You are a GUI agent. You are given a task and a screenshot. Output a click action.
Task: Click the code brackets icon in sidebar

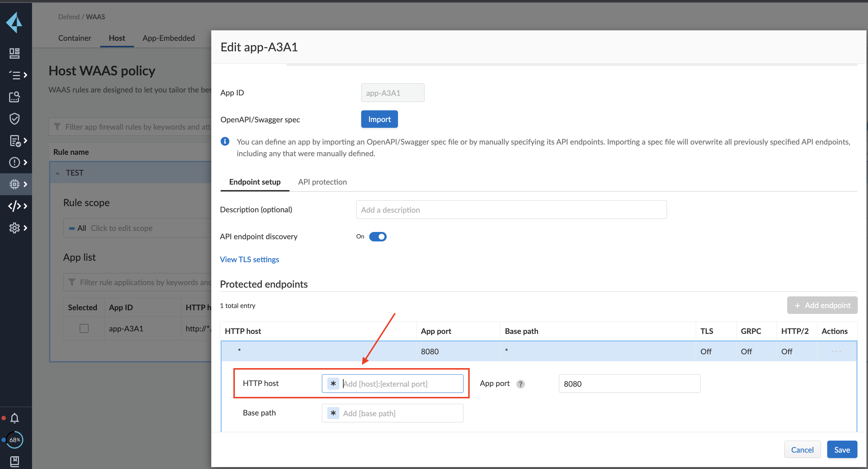tap(15, 206)
